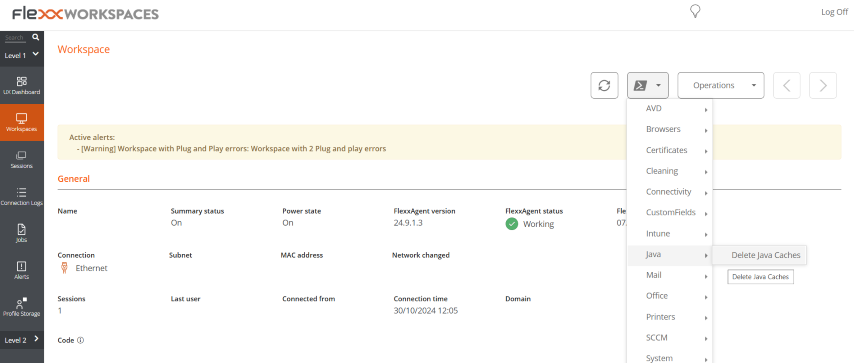Open the microservices script dropdown button
The height and width of the screenshot is (363, 854).
point(648,86)
